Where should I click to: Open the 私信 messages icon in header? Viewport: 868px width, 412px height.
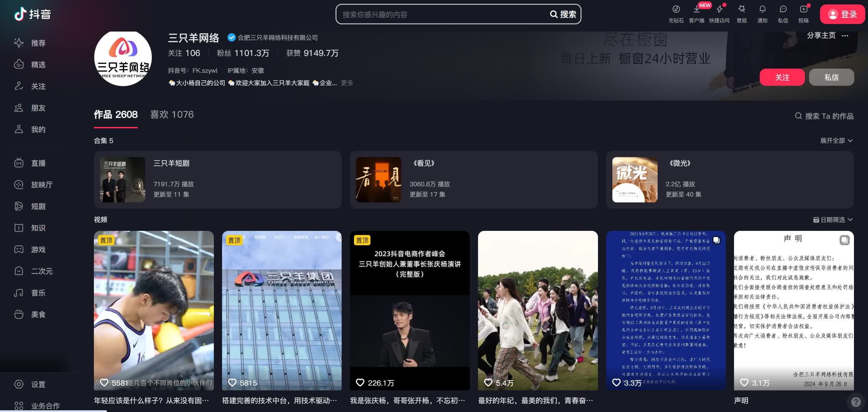783,14
